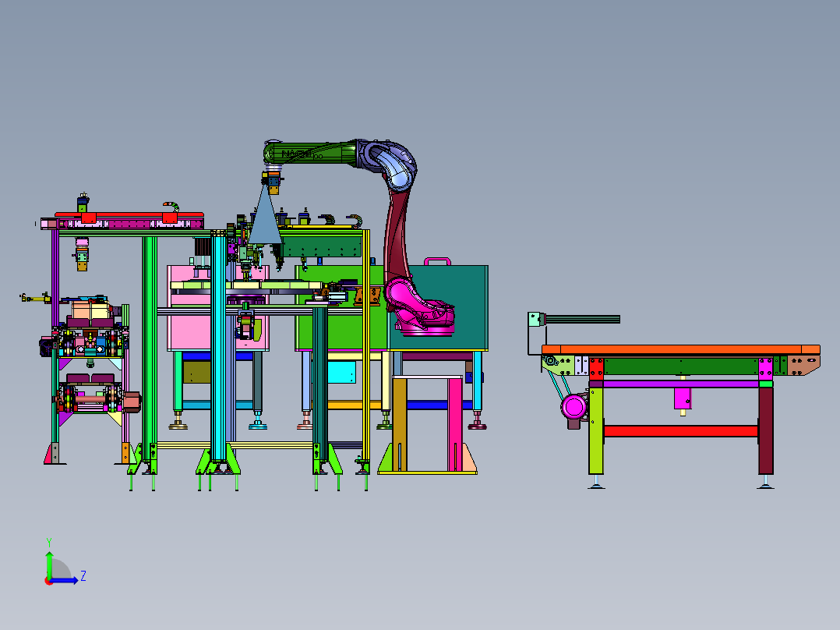This screenshot has width=840, height=630.
Task: Pick the blue-gray cone below the robot gripper
Action: [265, 217]
